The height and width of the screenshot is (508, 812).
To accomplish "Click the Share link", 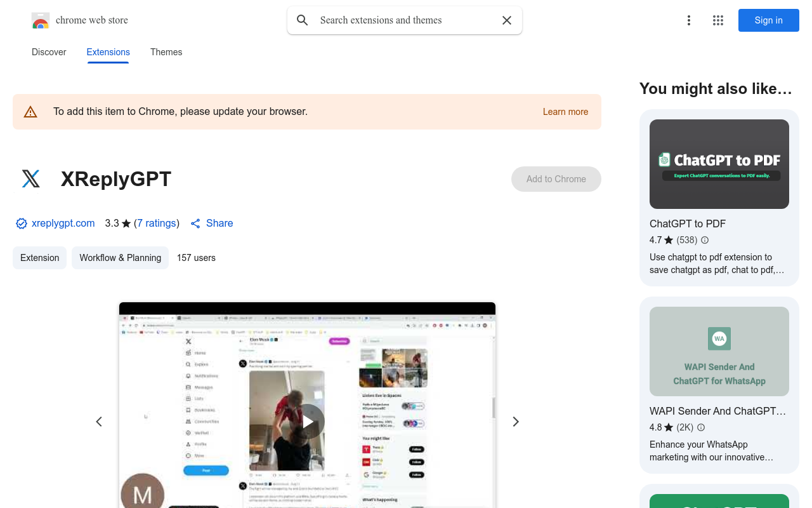I will (x=212, y=224).
